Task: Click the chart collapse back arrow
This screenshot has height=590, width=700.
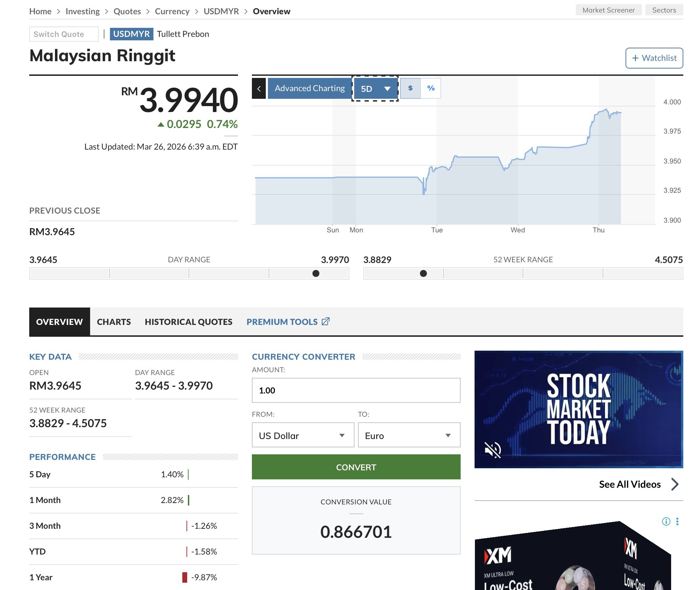Action: pyautogui.click(x=259, y=89)
